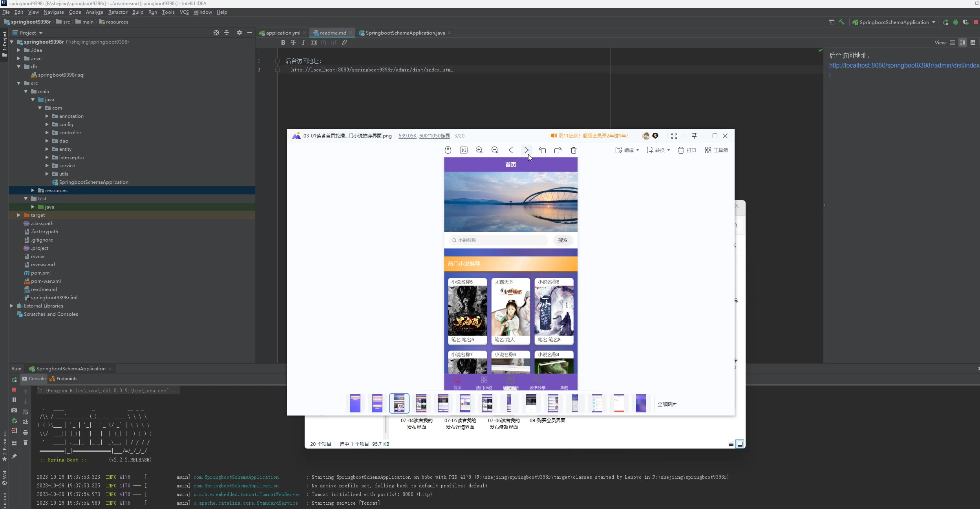Click 全部图片 in viewer thumbnail strip
Screen dimensions: 980x509
[667, 404]
